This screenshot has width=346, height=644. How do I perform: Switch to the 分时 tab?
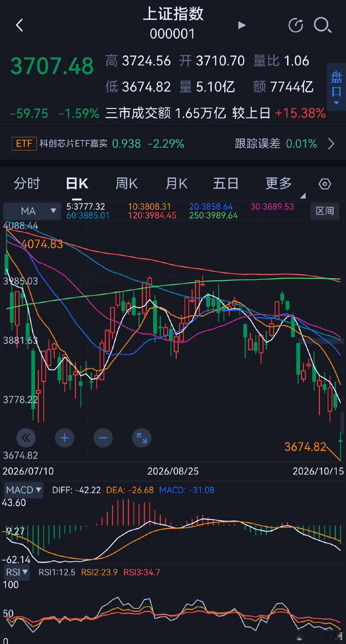[x=27, y=183]
